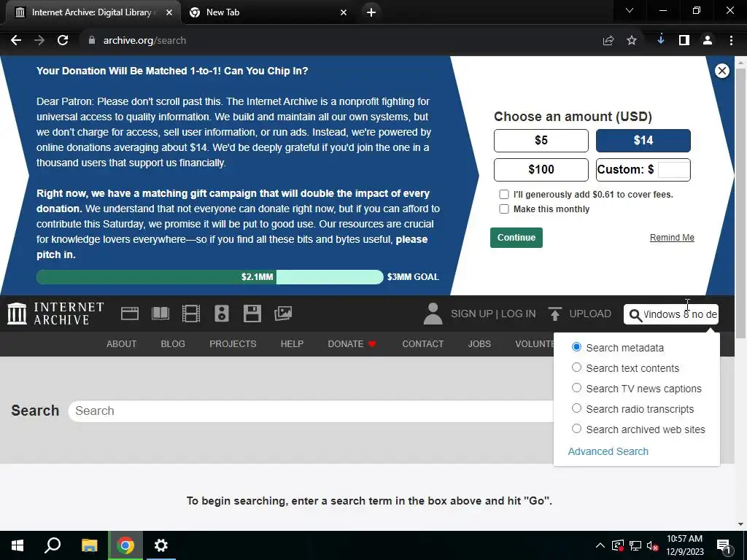Switch to the New Tab tab

[x=267, y=12]
